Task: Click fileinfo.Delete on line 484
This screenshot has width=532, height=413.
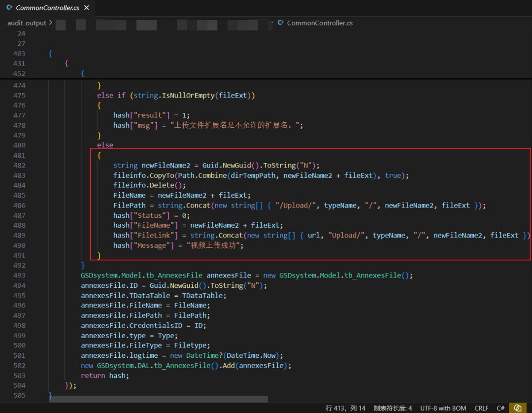Action: click(x=143, y=185)
